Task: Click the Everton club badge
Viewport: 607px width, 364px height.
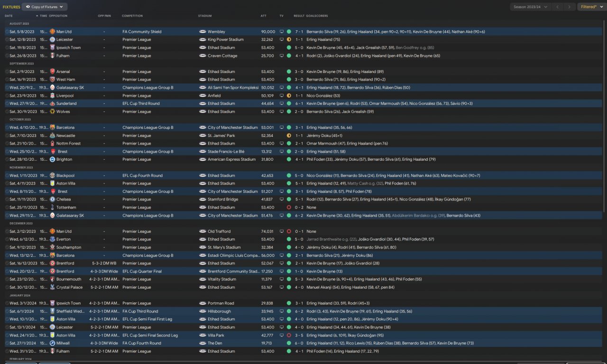Action: click(52, 239)
